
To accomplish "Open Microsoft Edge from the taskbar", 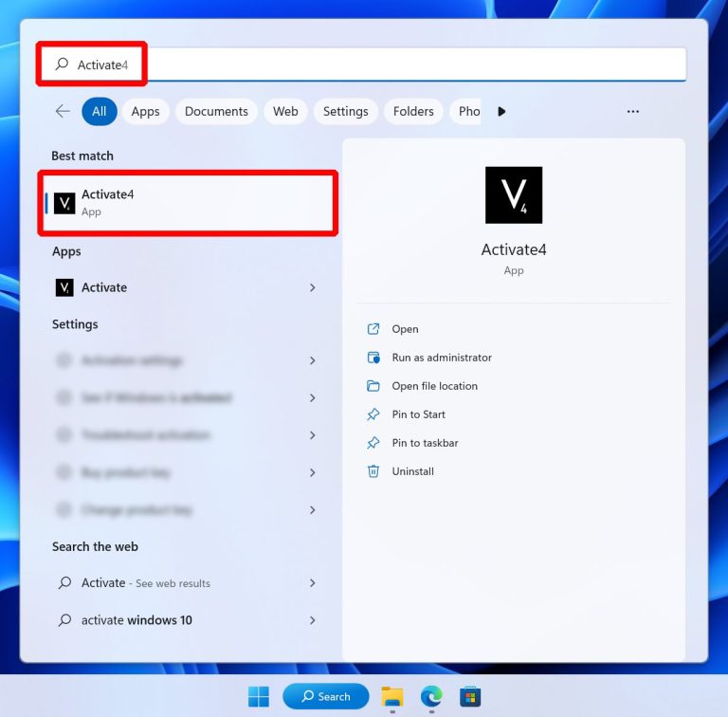I will [x=431, y=697].
